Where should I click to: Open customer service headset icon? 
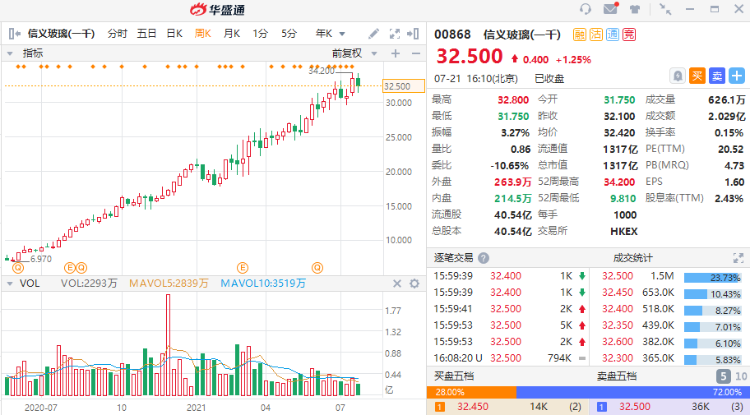click(x=585, y=9)
